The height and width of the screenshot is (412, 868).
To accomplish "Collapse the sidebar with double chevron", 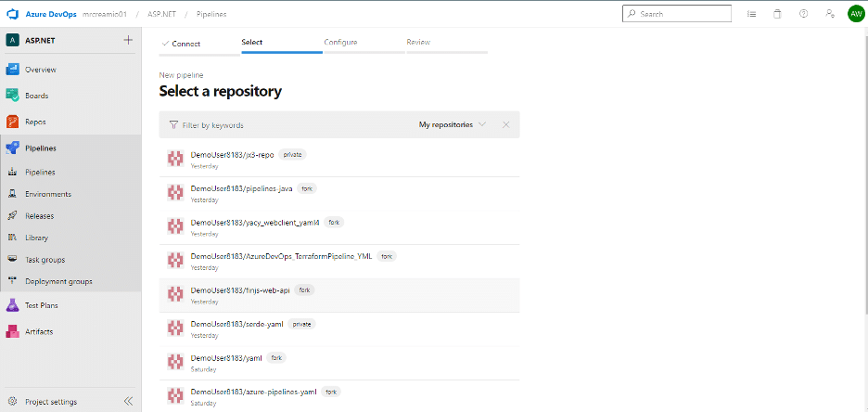I will 128,402.
